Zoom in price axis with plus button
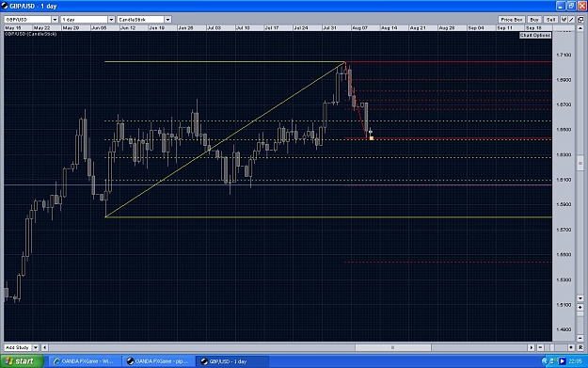 pos(580,307)
